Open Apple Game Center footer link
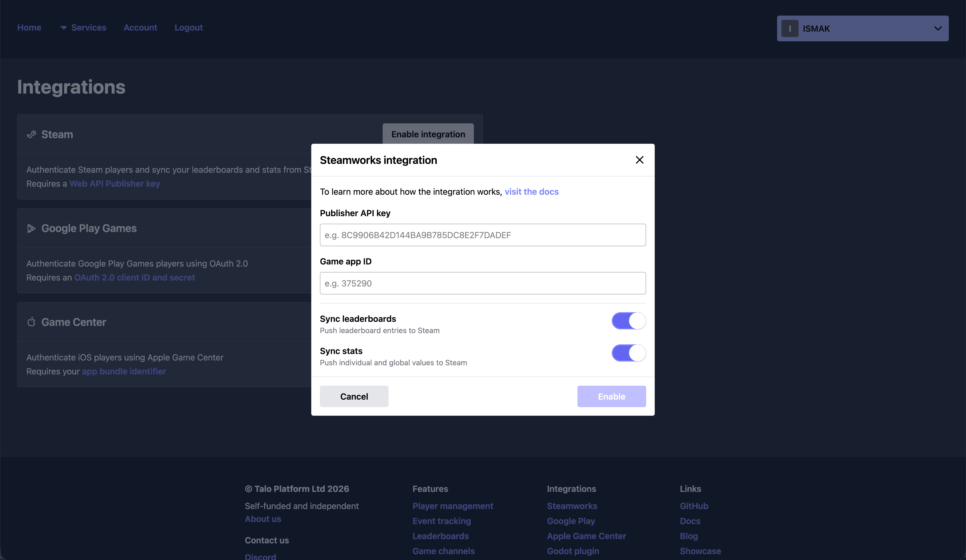 click(x=587, y=536)
